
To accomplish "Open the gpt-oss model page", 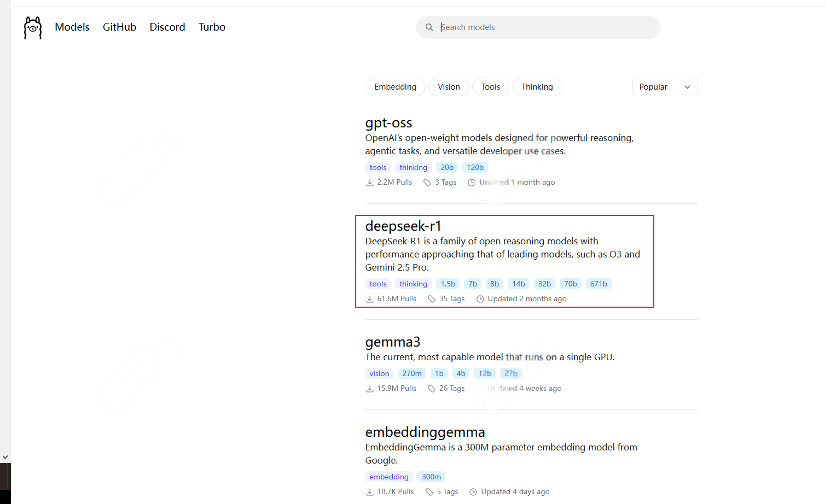I will [x=389, y=123].
